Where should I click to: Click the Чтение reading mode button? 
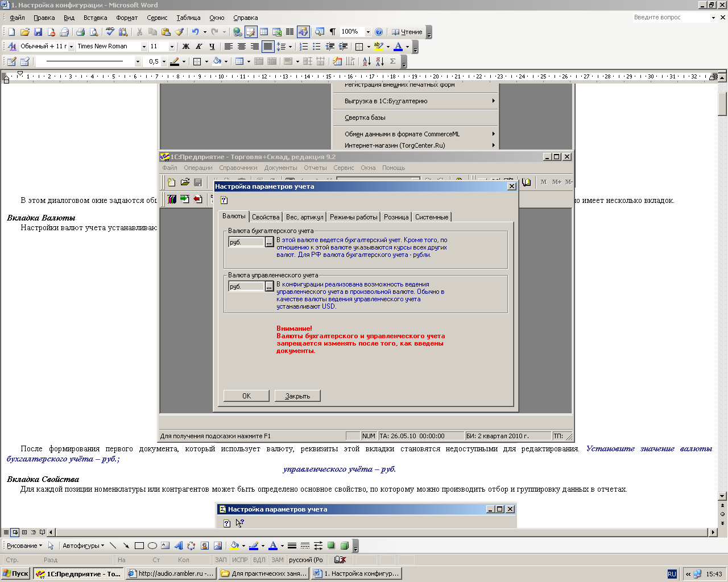tap(407, 32)
